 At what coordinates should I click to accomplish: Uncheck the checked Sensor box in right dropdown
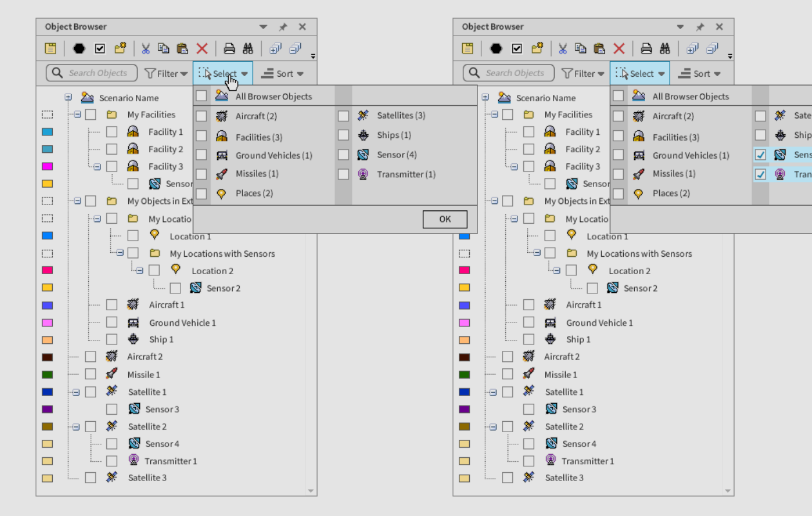(x=760, y=155)
